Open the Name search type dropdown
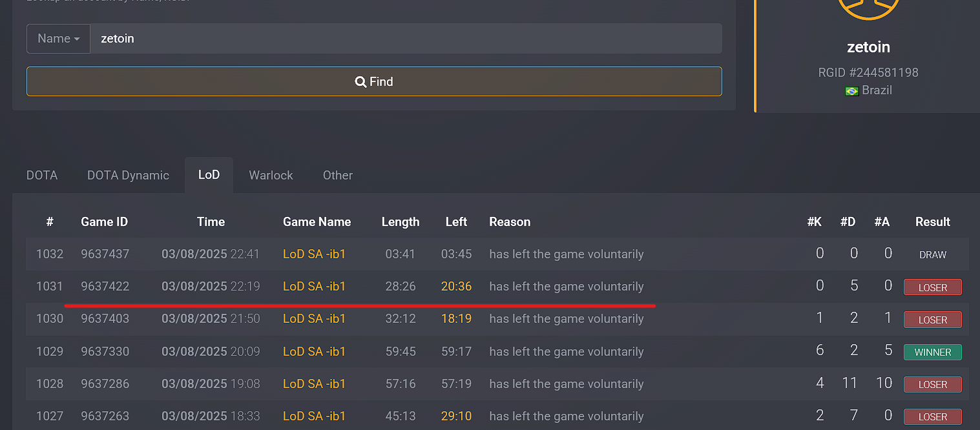This screenshot has height=430, width=980. tap(58, 39)
